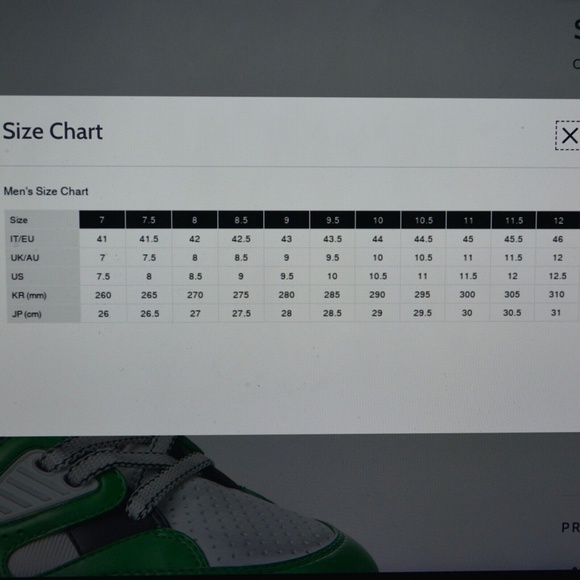
Task: Click size header 7 in Size row
Action: [102, 220]
